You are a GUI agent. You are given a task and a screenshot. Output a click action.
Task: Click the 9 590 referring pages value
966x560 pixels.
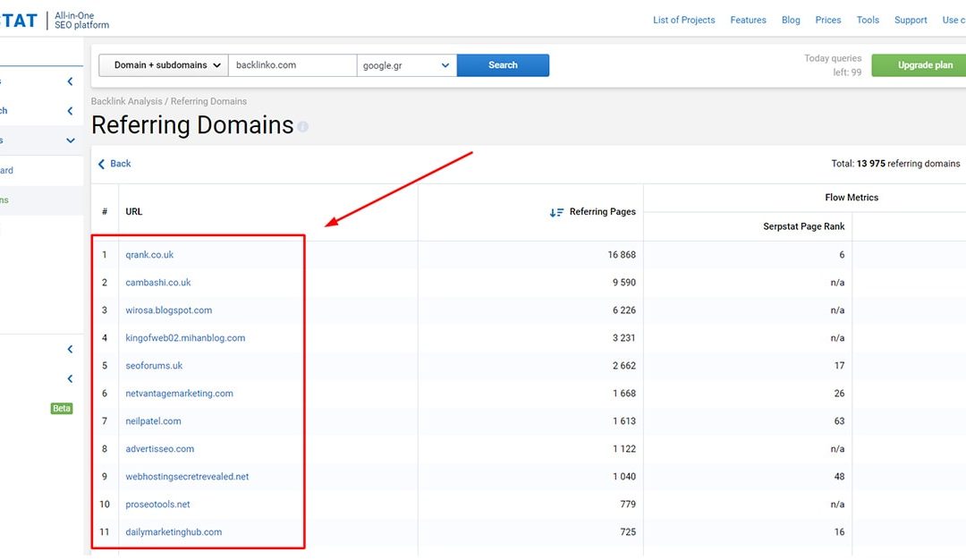coord(624,283)
